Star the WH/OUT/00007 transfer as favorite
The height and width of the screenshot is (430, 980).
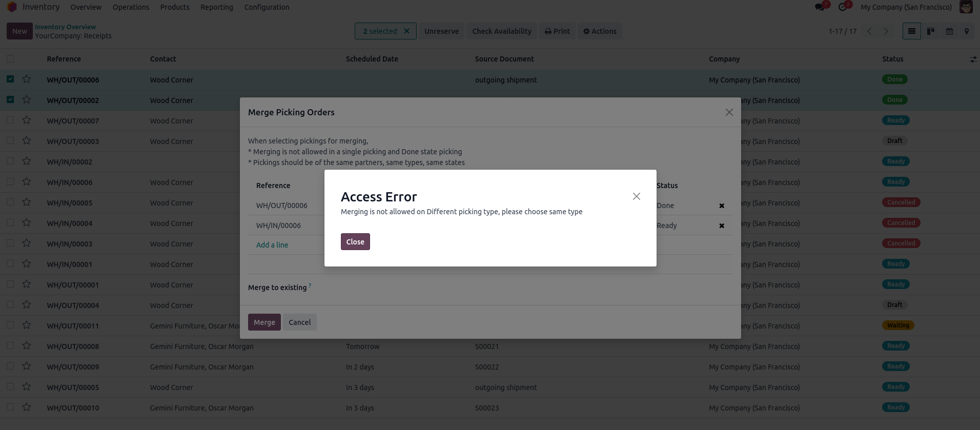pos(27,120)
